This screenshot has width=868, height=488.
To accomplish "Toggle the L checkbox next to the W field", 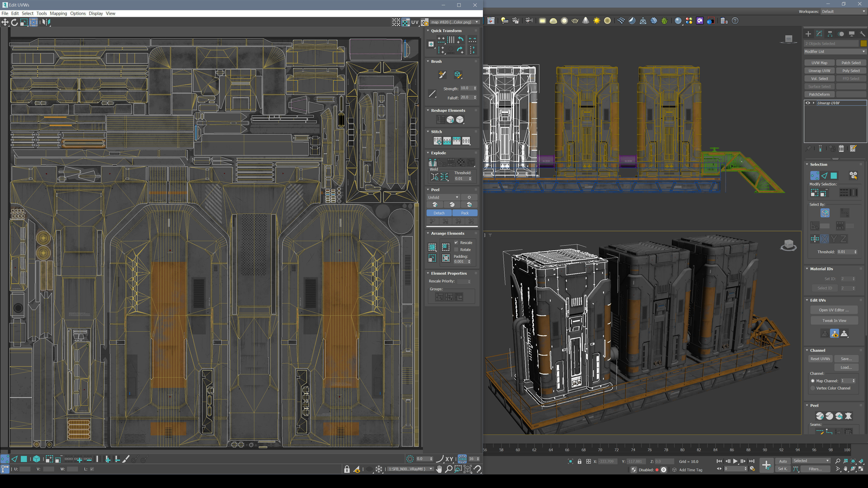I will pyautogui.click(x=92, y=469).
